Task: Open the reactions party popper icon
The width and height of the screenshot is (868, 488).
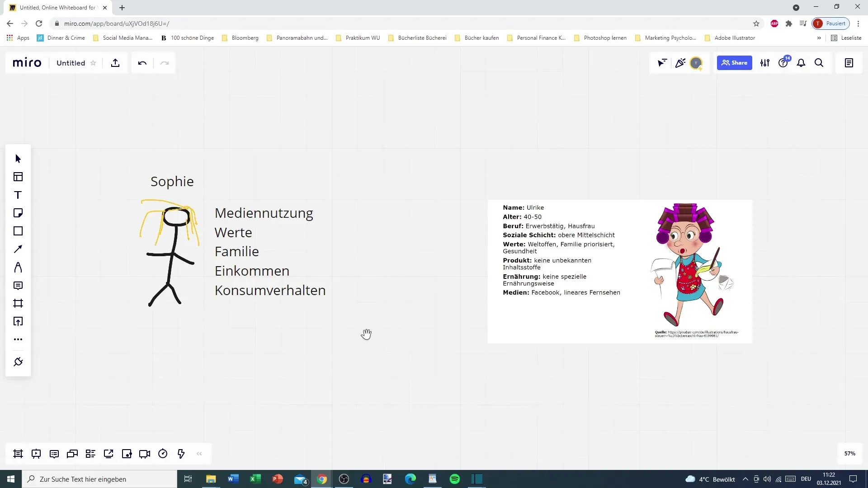Action: click(680, 63)
